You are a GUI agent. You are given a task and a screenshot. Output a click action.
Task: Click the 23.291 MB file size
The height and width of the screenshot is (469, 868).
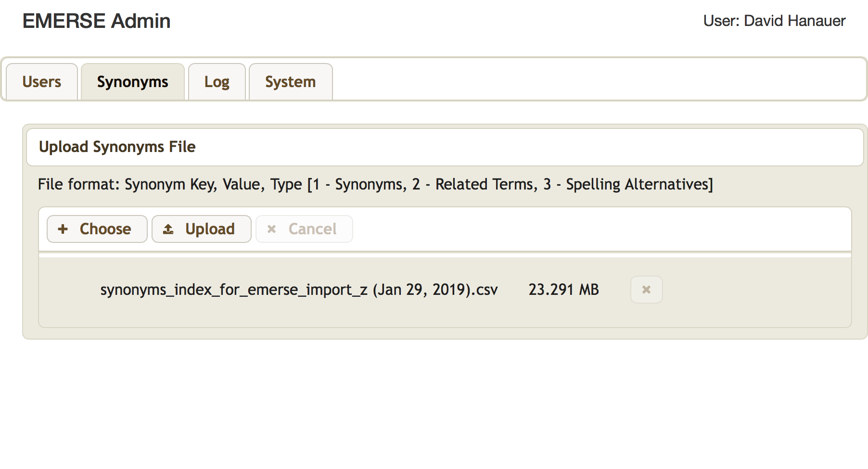(x=564, y=290)
